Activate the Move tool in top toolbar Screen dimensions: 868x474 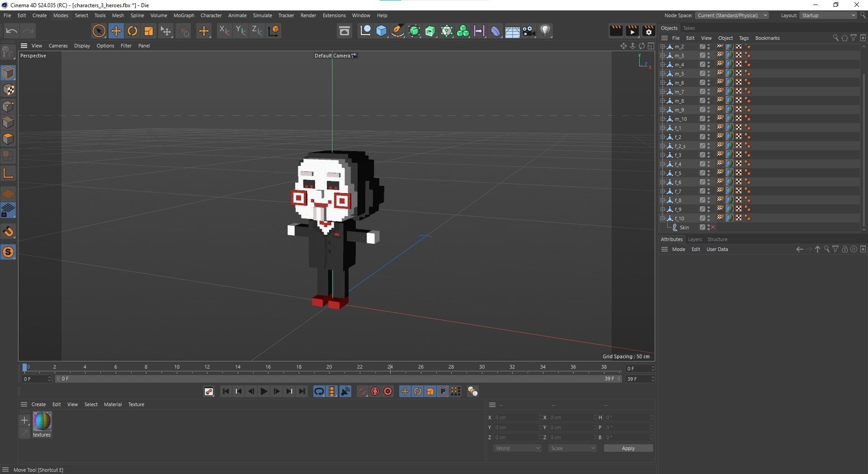tap(116, 31)
